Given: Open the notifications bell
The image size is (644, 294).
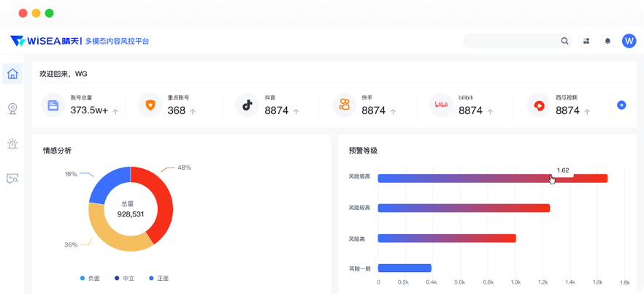Looking at the screenshot, I should pyautogui.click(x=607, y=41).
